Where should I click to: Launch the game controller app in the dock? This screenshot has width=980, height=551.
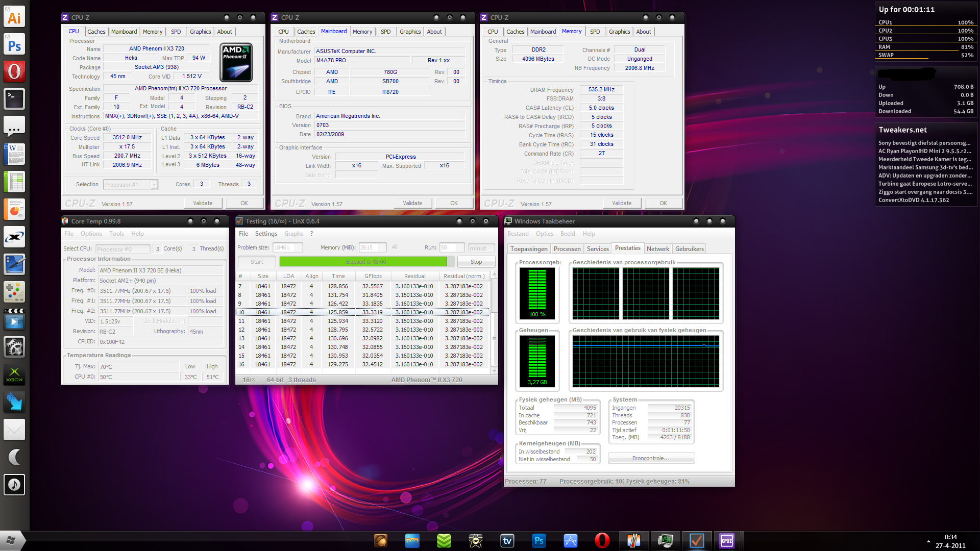[x=14, y=292]
